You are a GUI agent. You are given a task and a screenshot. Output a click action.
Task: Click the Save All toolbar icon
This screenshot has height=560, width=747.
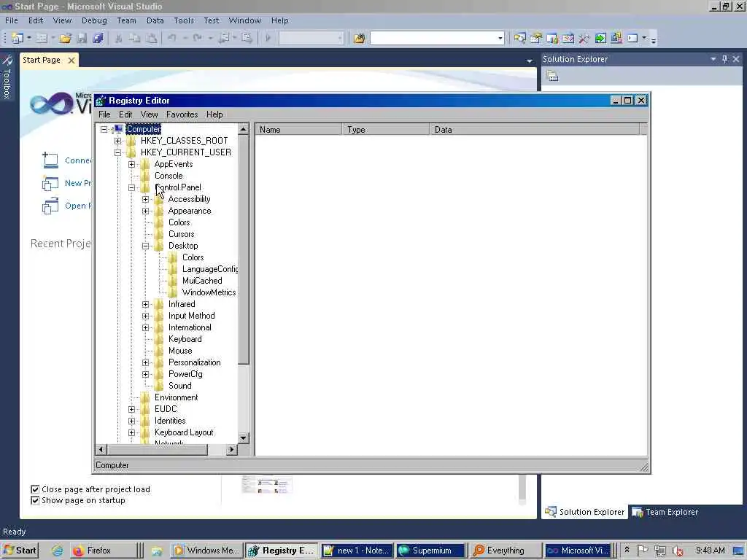click(x=98, y=38)
